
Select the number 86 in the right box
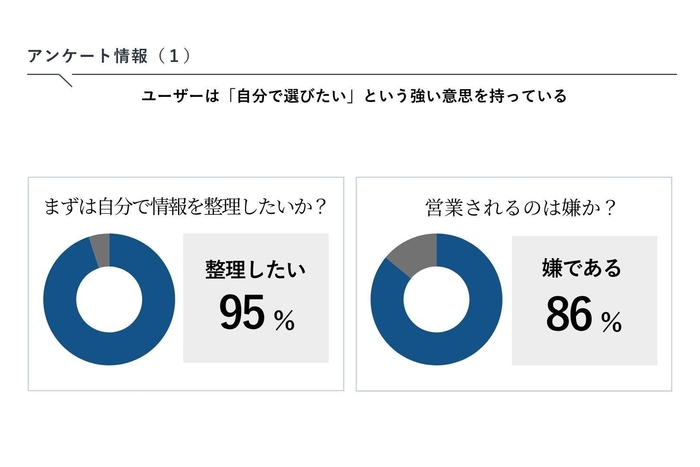tap(568, 316)
